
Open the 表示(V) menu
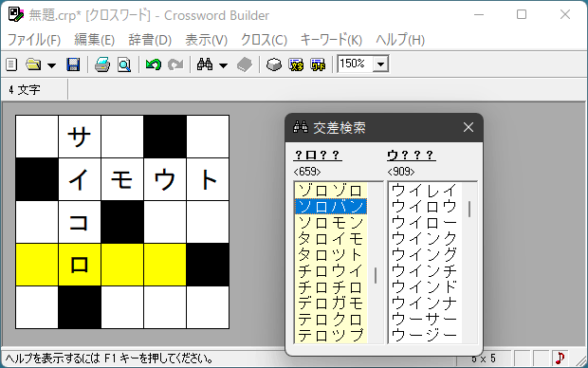point(206,40)
